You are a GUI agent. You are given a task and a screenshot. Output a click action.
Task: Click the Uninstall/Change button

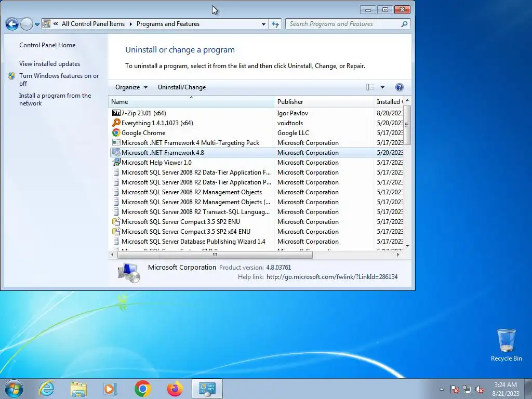(182, 87)
